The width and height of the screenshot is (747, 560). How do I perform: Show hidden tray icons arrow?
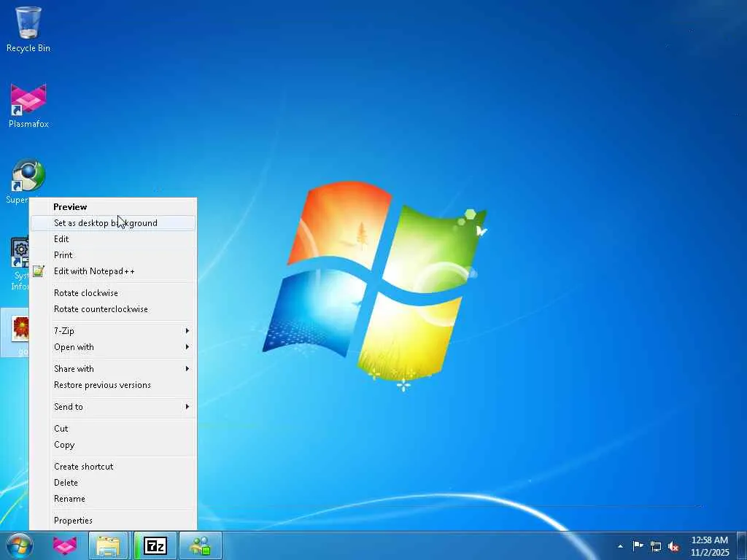click(x=620, y=546)
